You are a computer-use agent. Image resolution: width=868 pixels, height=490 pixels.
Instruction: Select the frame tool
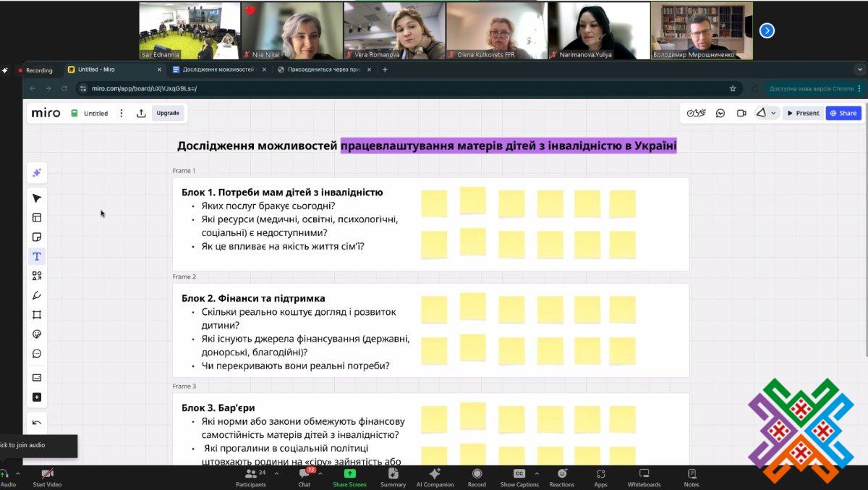37,315
